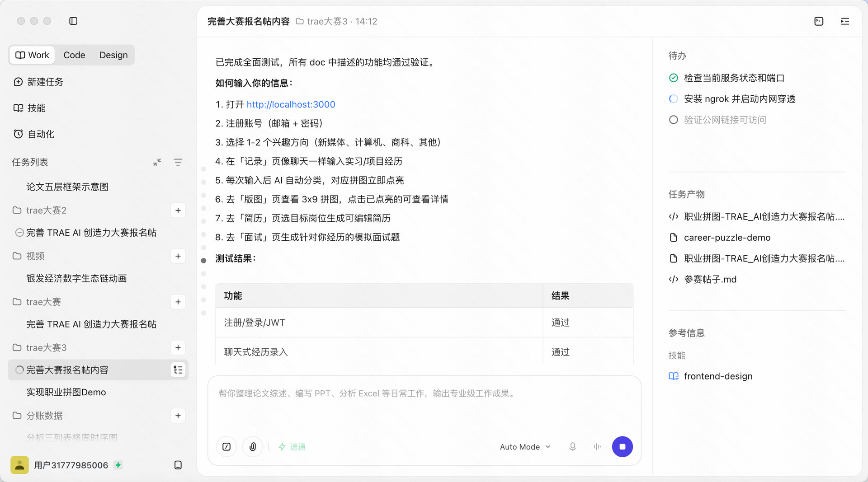Viewport: 868px width, 482px height.
Task: Open 完善 TRAE AI 创造力大赛报名帖 under trae大赛2
Action: pos(91,233)
